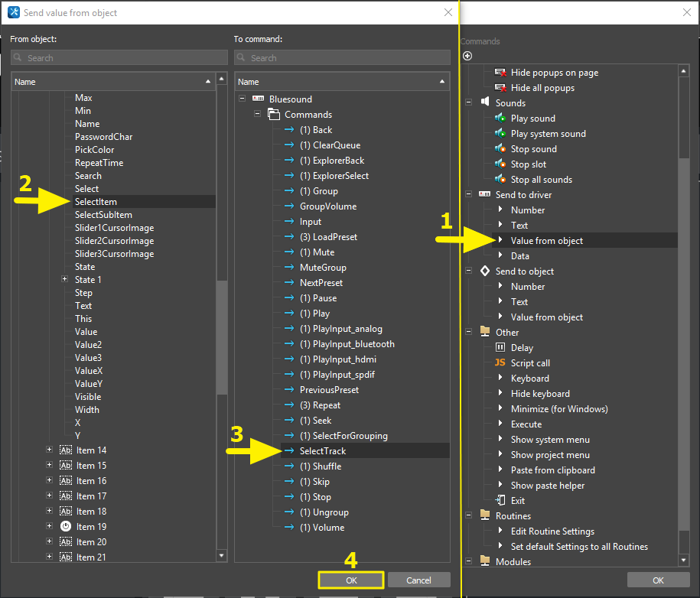Click the Cancel button
Screen dimensions: 700x598
point(418,580)
